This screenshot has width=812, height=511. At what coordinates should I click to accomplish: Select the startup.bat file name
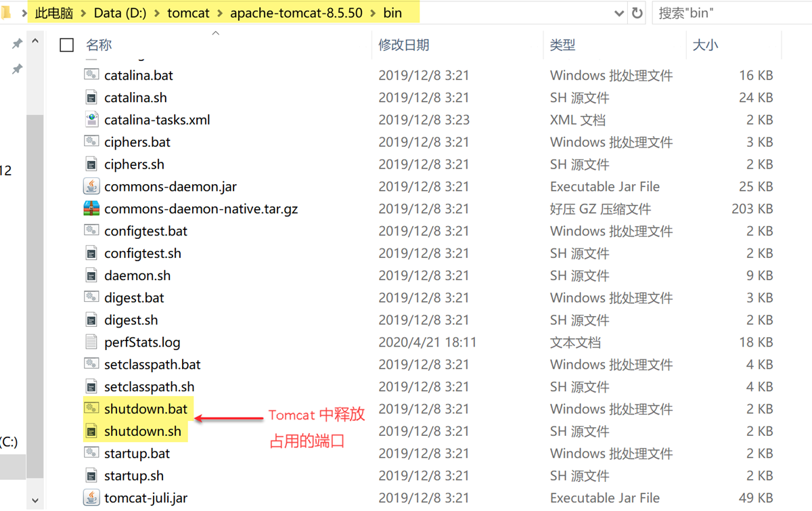click(x=137, y=453)
